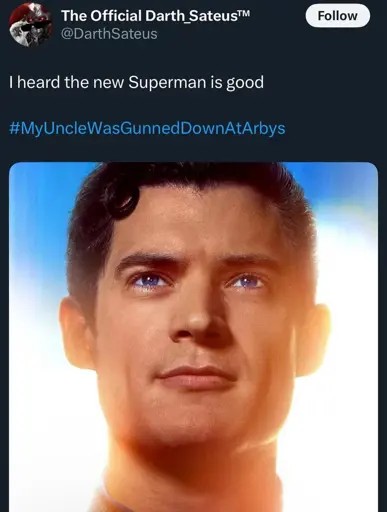Open the DarthSateus profile avatar
Image resolution: width=387 pixels, height=512 pixels.
30,24
